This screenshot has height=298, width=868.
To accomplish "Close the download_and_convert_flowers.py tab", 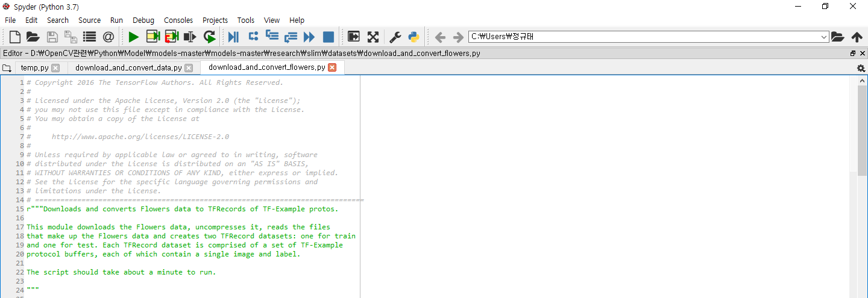I will point(332,67).
